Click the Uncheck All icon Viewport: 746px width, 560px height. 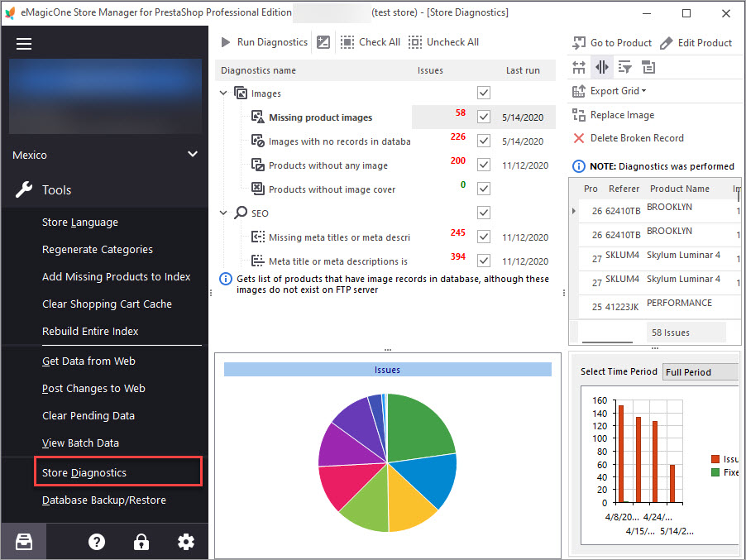click(x=415, y=42)
